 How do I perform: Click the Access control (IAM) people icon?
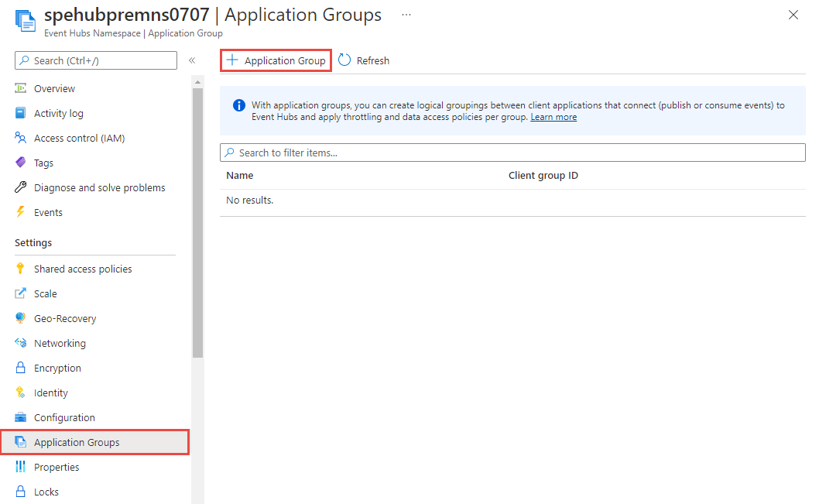coord(20,138)
